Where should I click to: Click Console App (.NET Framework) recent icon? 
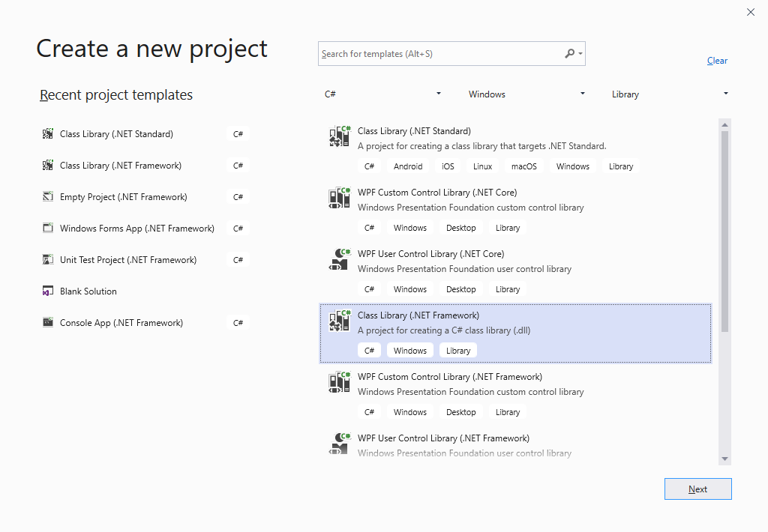tap(48, 323)
